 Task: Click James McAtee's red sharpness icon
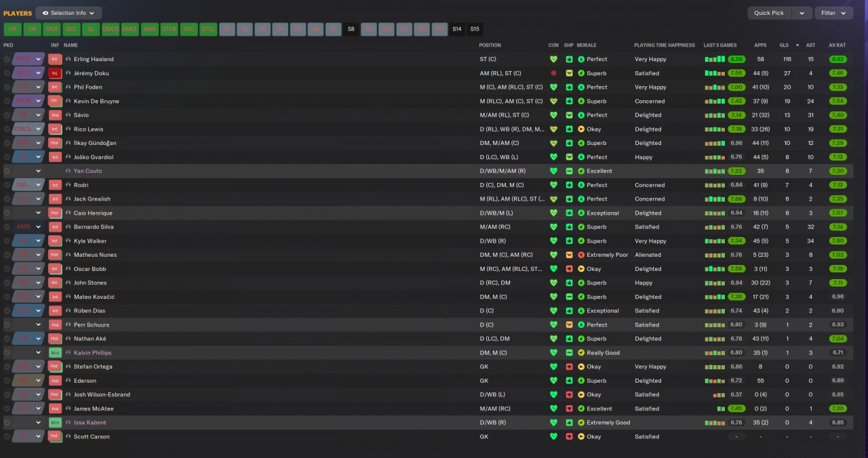(569, 409)
